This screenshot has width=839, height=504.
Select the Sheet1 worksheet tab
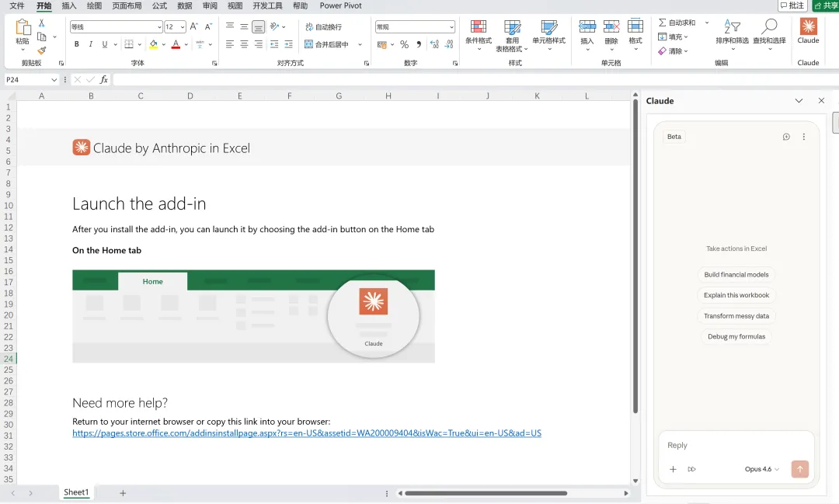click(x=76, y=492)
